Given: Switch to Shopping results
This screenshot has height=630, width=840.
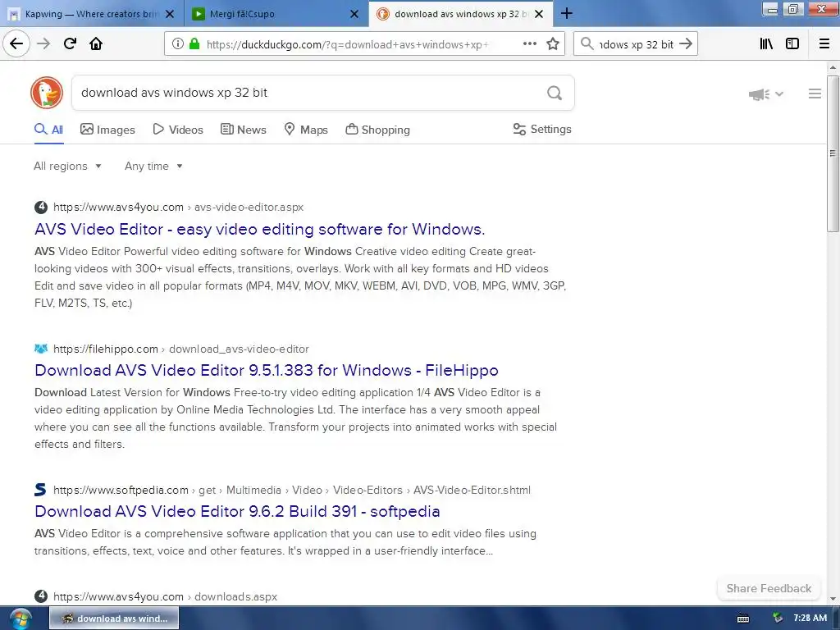Looking at the screenshot, I should (x=377, y=130).
